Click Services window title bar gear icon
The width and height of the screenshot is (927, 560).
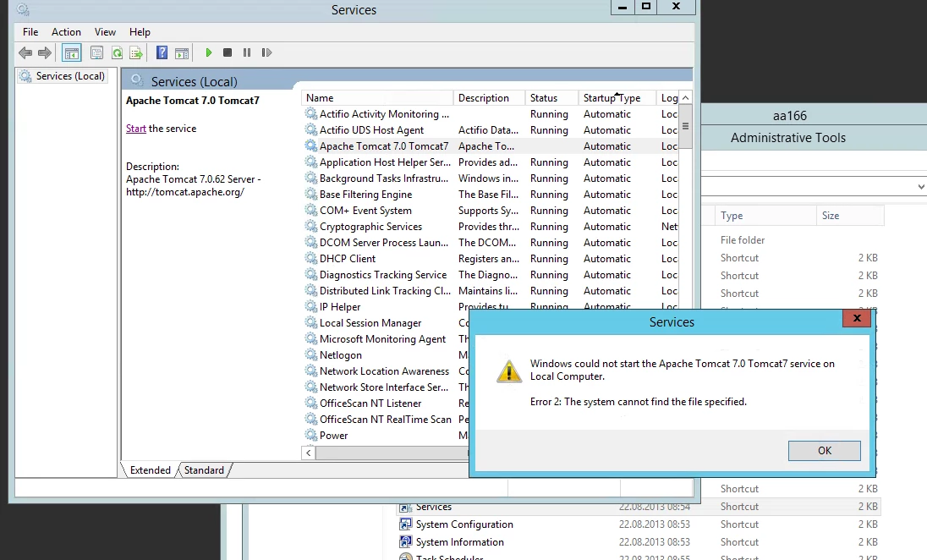[23, 9]
